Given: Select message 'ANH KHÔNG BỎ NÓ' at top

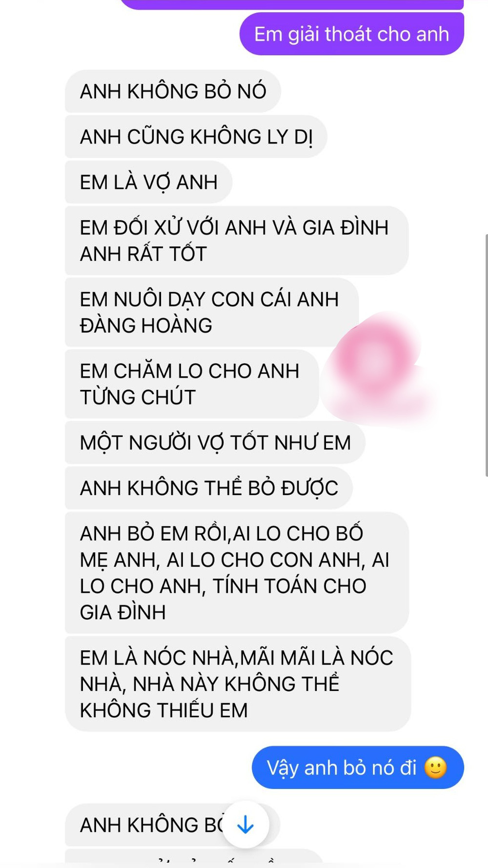Looking at the screenshot, I should pyautogui.click(x=173, y=91).
